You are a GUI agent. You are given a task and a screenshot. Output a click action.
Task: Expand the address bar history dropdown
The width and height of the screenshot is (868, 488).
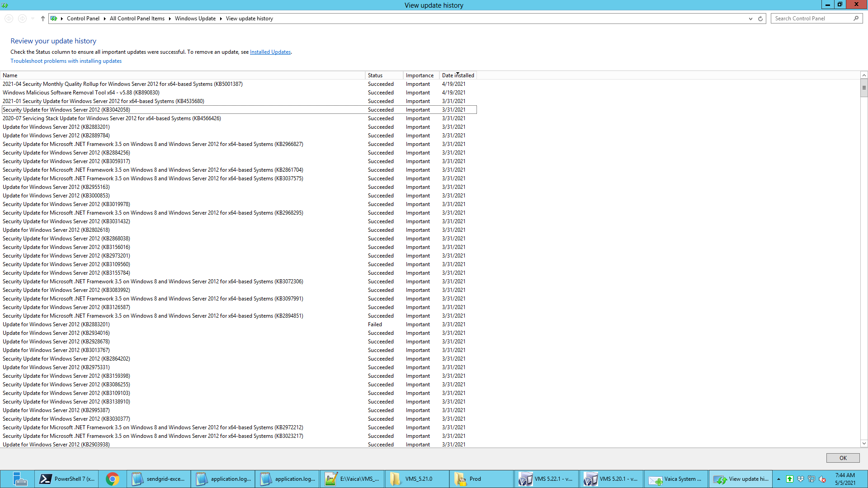(750, 19)
